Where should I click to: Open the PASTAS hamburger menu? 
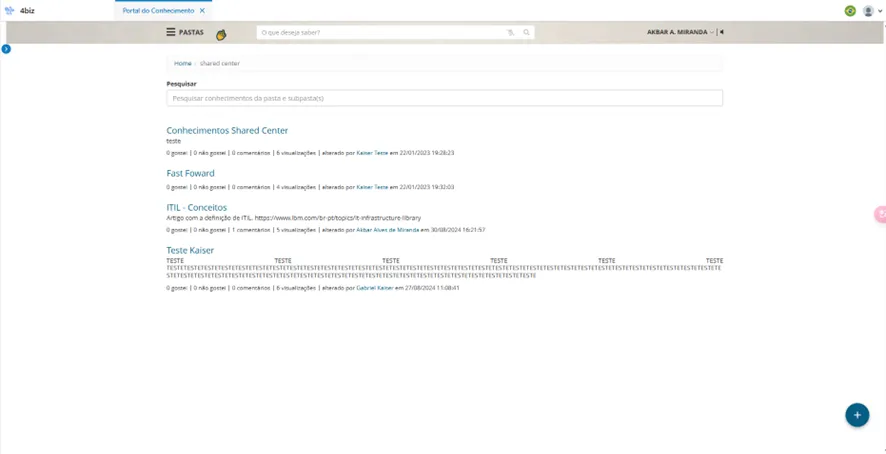pos(171,32)
